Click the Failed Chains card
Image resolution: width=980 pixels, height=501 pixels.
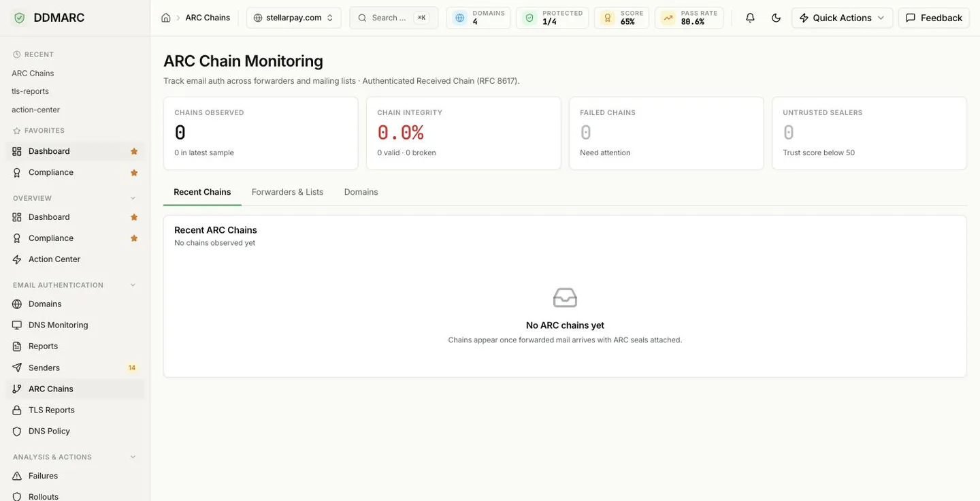pos(666,133)
